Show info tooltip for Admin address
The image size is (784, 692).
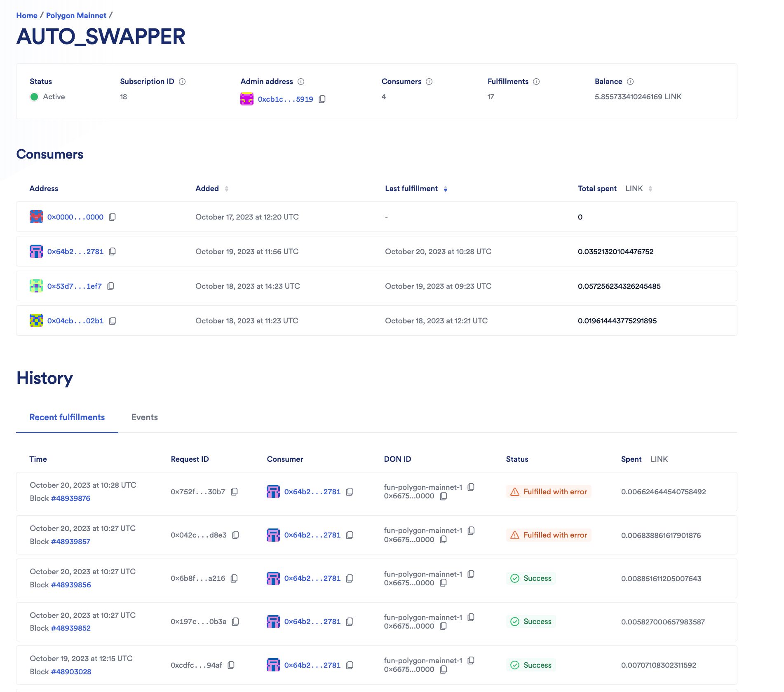click(x=301, y=82)
